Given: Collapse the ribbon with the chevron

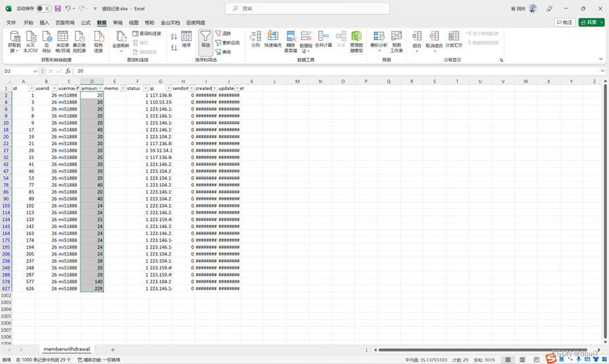Looking at the screenshot, I should point(601,59).
